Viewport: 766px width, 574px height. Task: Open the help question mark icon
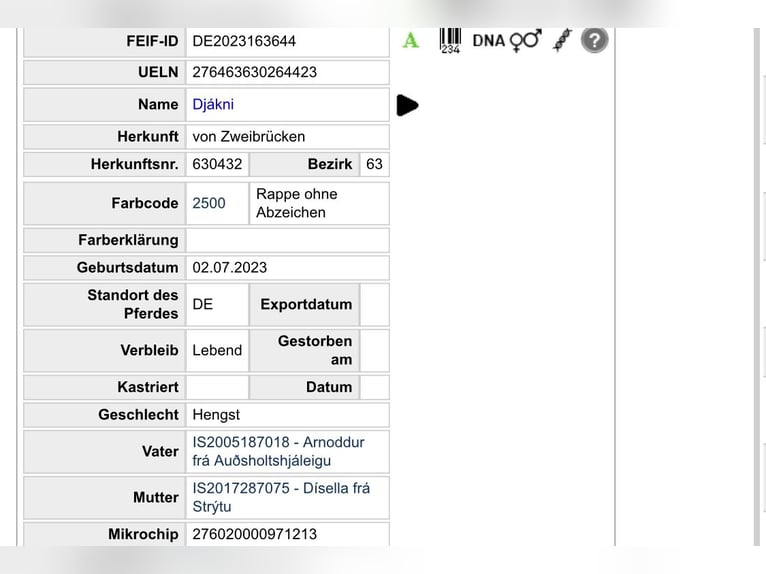point(595,41)
